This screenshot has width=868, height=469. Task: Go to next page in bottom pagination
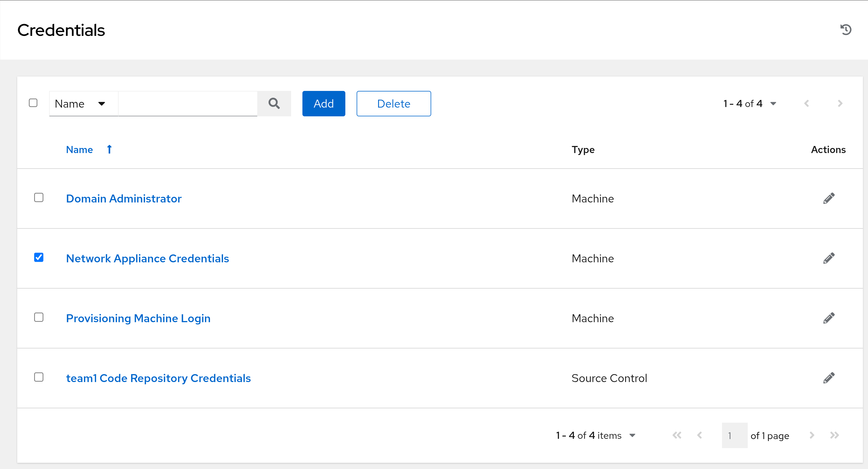click(x=812, y=435)
